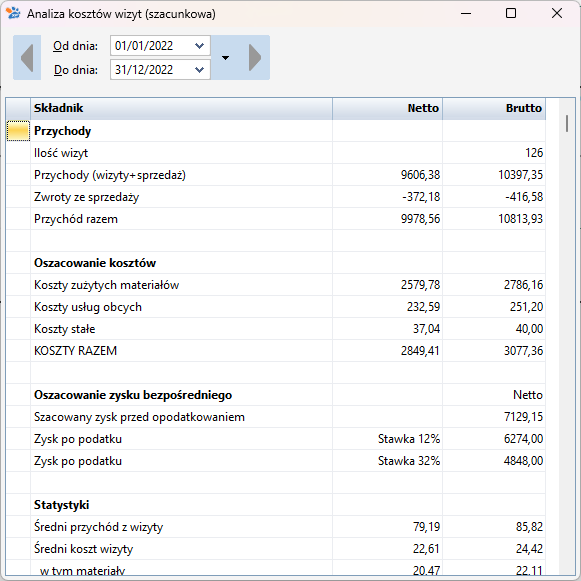The height and width of the screenshot is (581, 581).
Task: Open the period selection dropdown arrow
Action: pos(225,58)
